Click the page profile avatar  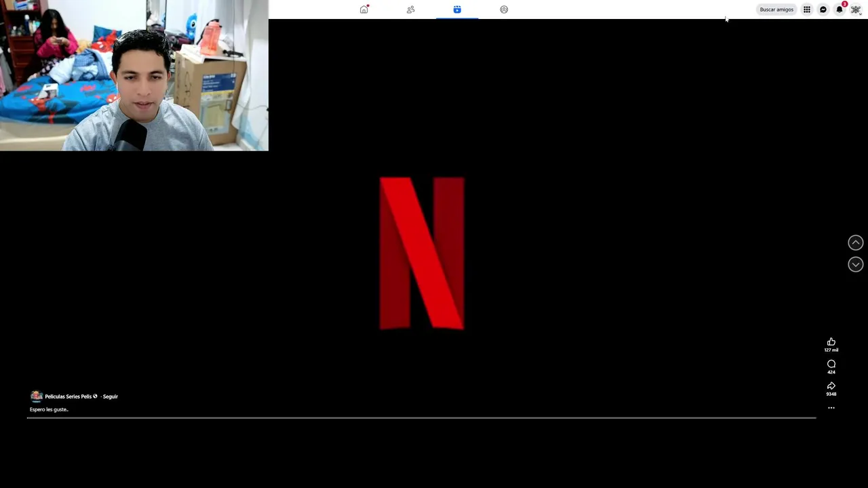[x=37, y=396]
